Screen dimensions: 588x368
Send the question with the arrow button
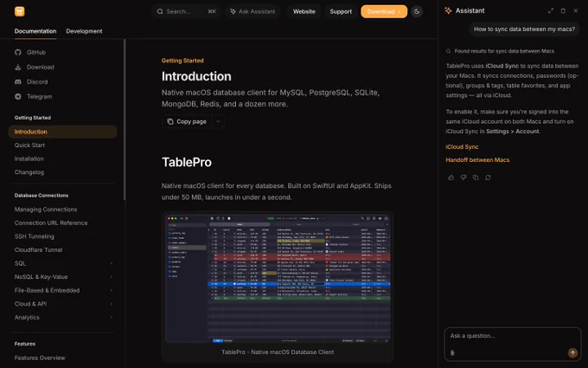pyautogui.click(x=572, y=352)
